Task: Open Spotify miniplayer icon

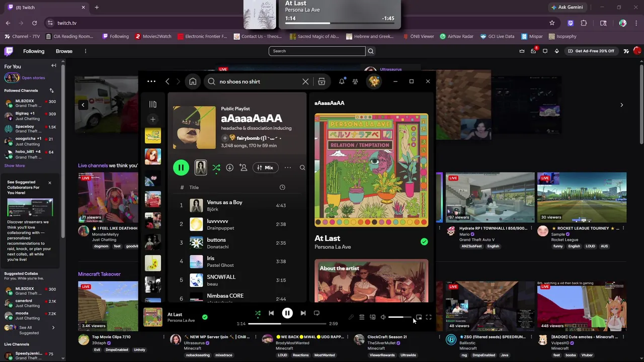Action: [419, 317]
